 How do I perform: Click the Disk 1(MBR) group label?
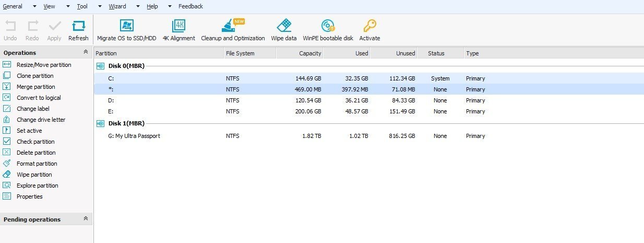click(x=126, y=123)
